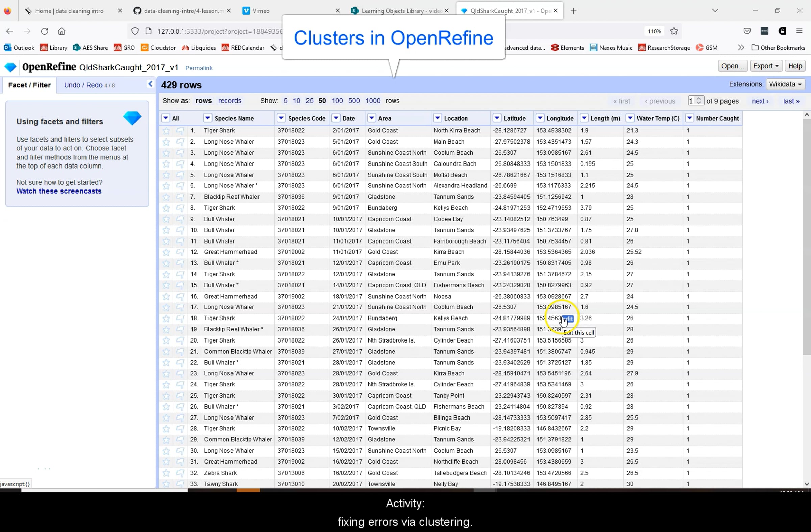Image resolution: width=811 pixels, height=532 pixels.
Task: Go to the browser home page icon
Action: pyautogui.click(x=62, y=31)
